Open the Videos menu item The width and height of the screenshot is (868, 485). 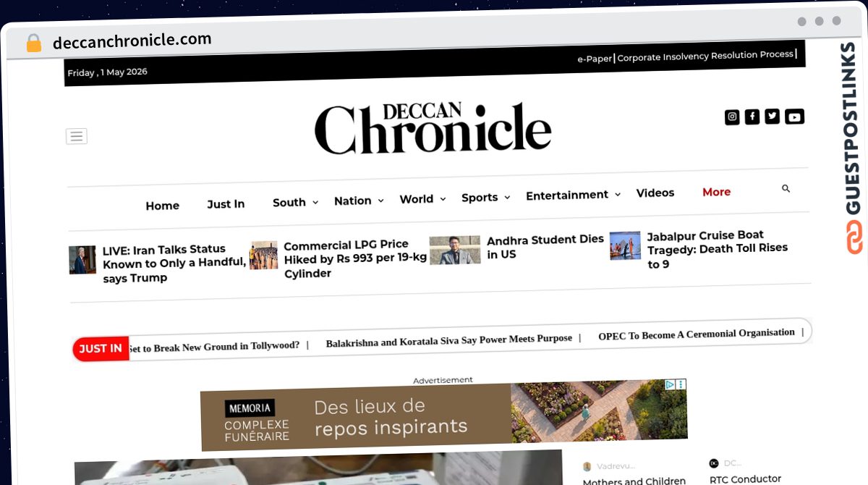[655, 193]
